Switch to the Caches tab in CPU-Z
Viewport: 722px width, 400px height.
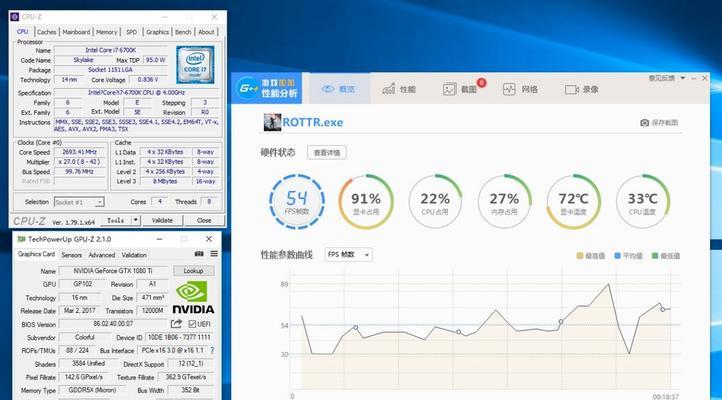pos(47,32)
